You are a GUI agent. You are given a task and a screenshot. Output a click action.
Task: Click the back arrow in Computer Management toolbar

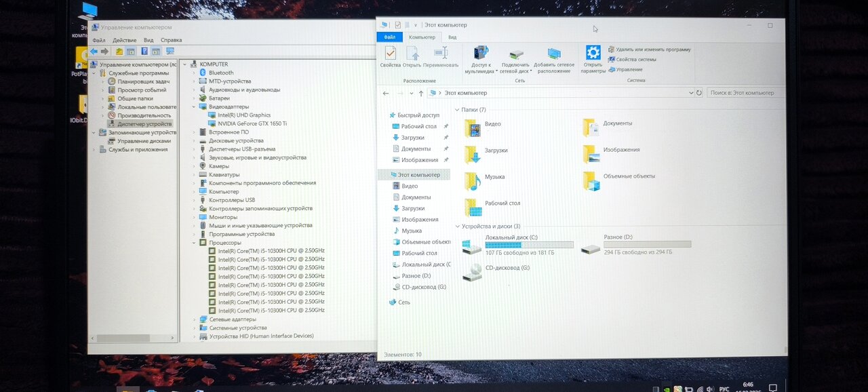94,52
